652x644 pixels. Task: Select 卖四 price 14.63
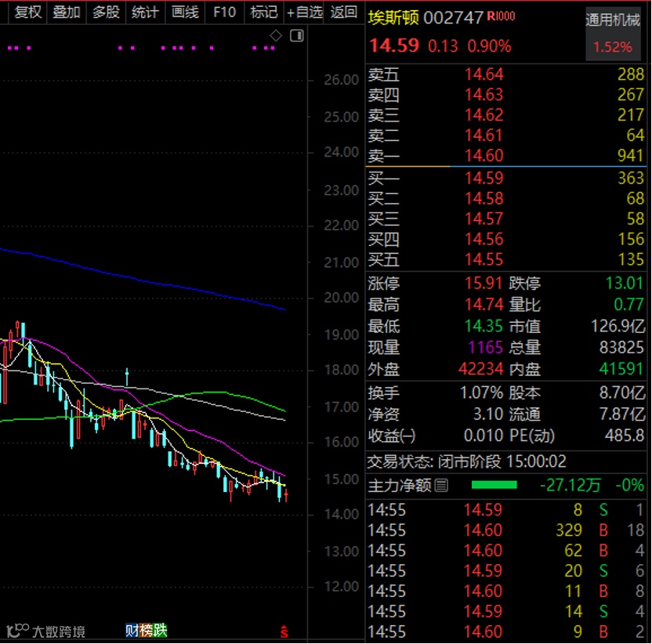click(484, 95)
